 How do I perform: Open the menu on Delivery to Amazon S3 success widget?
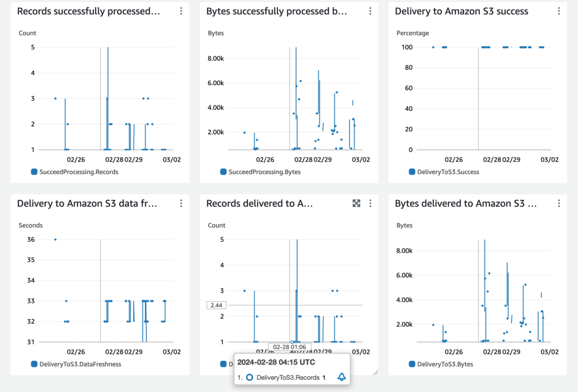(559, 11)
